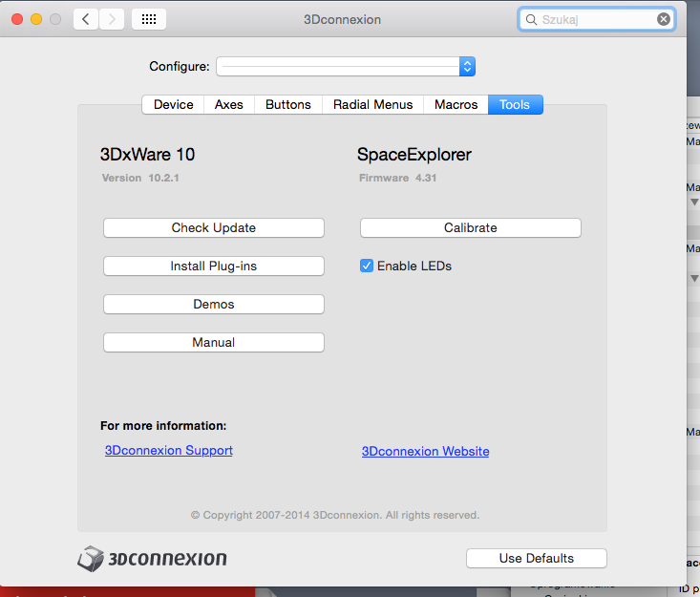
Task: Switch to the Axes tab
Action: (228, 104)
